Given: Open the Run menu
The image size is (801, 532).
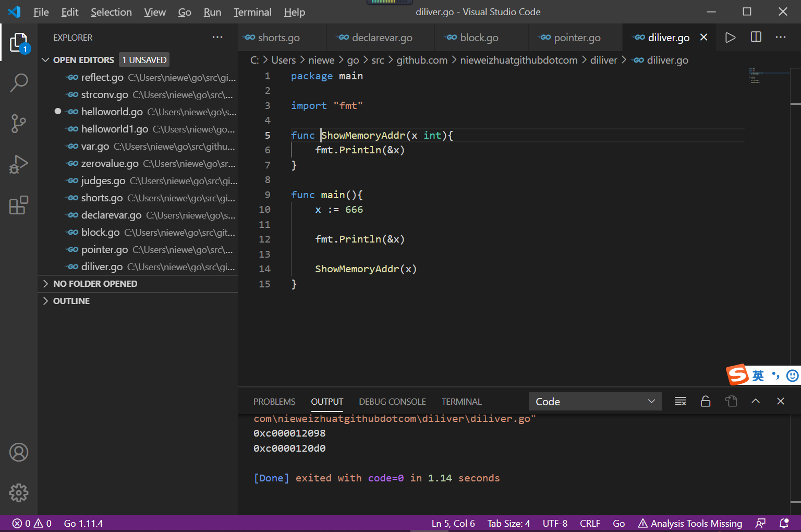Looking at the screenshot, I should pyautogui.click(x=212, y=12).
